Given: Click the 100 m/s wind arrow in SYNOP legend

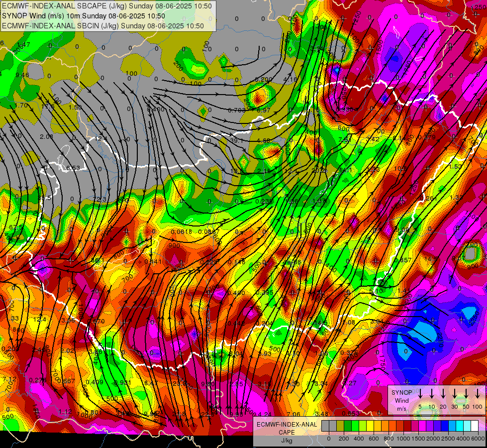Looking at the screenshot, I should click(478, 394).
